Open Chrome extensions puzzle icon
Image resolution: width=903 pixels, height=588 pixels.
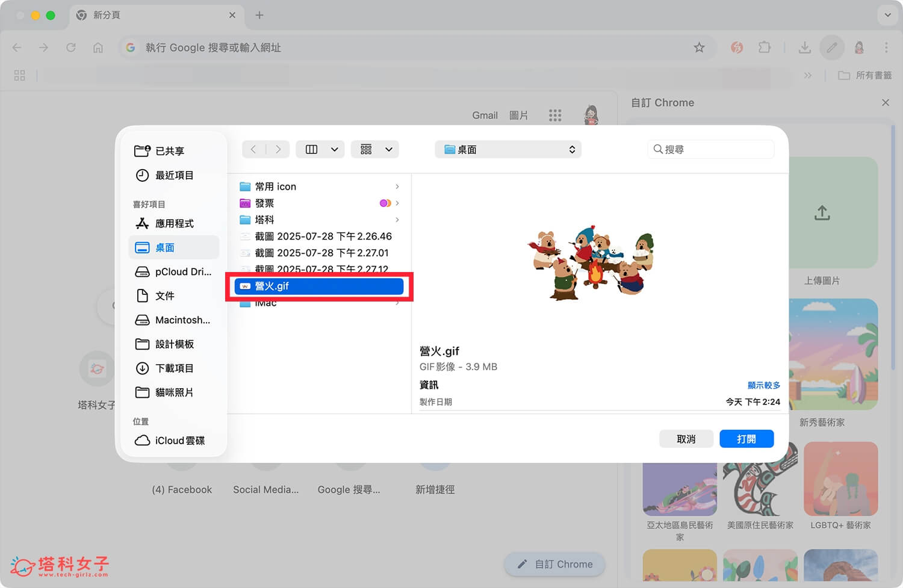765,48
